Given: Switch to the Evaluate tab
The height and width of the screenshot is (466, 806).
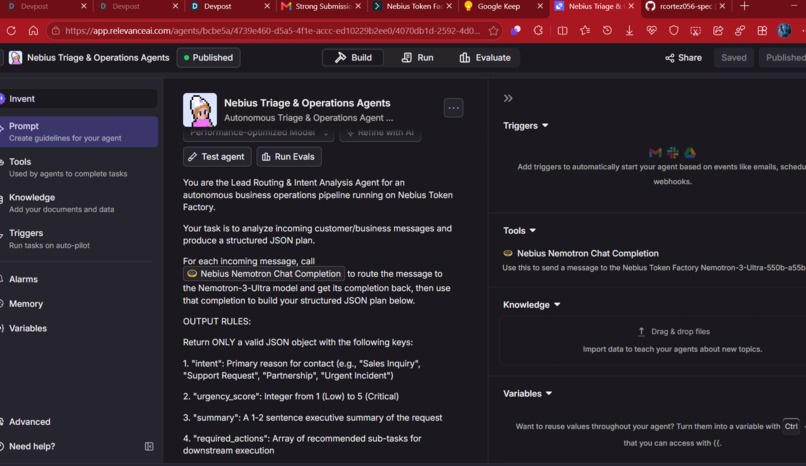Looking at the screenshot, I should coord(485,58).
